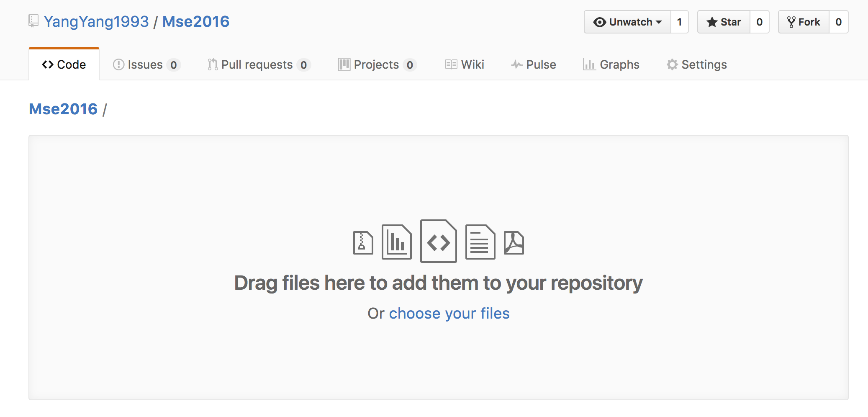Open the Mse2016 repository title link
Screen dimensions: 868x417
pos(196,21)
